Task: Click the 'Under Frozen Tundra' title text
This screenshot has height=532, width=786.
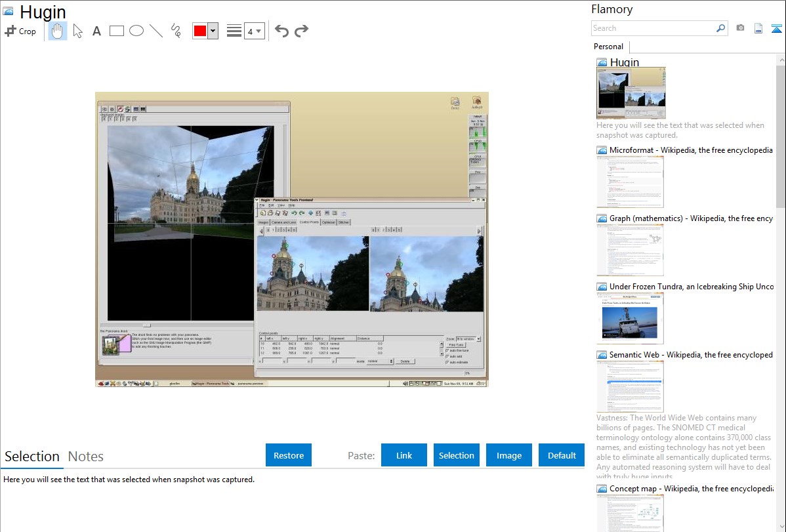Action: pos(692,287)
